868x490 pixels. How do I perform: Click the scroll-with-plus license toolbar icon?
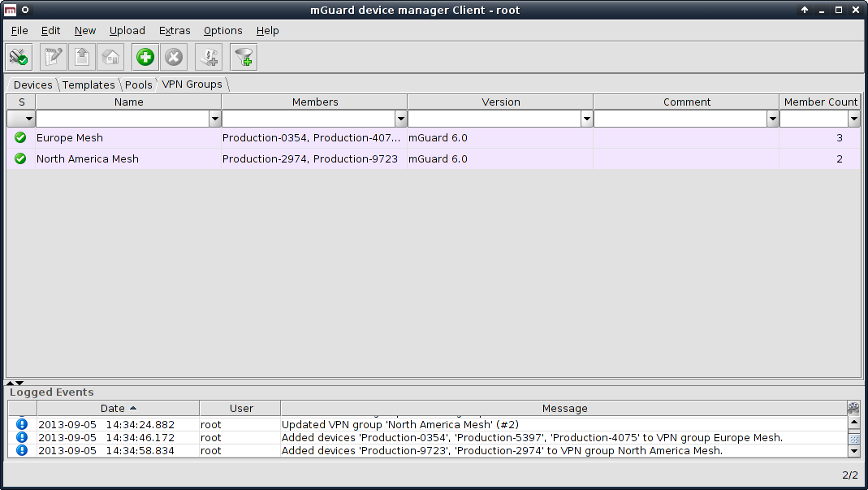(x=209, y=57)
